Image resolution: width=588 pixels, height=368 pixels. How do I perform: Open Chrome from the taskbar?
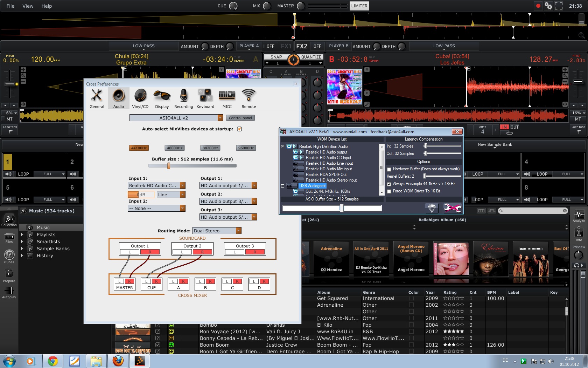click(53, 361)
